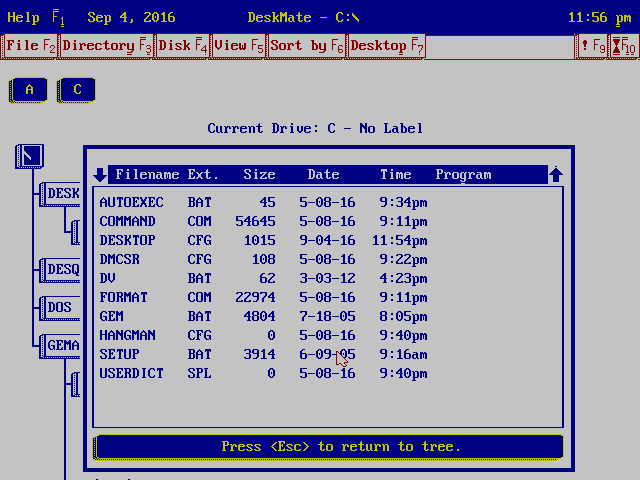Click the up arrow scroll icon
This screenshot has width=640, height=480.
556,174
